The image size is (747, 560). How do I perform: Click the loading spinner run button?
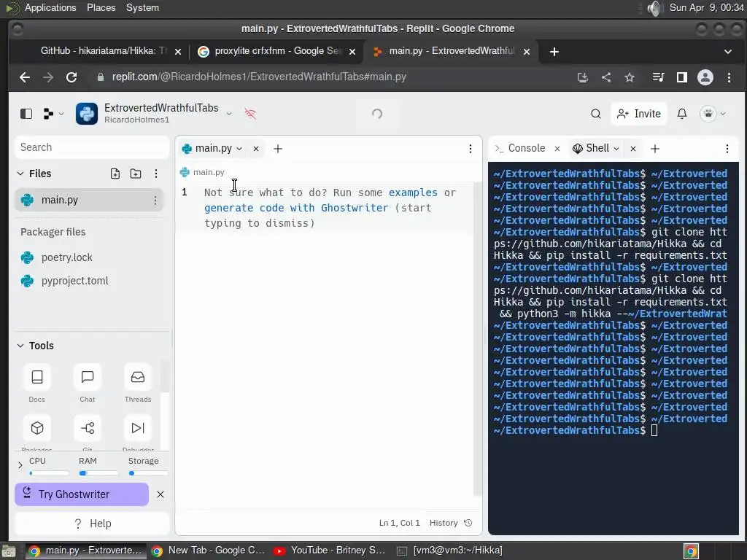[x=377, y=114]
